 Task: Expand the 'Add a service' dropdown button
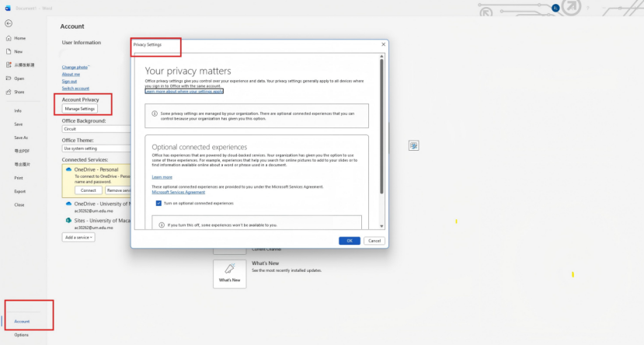click(x=78, y=238)
